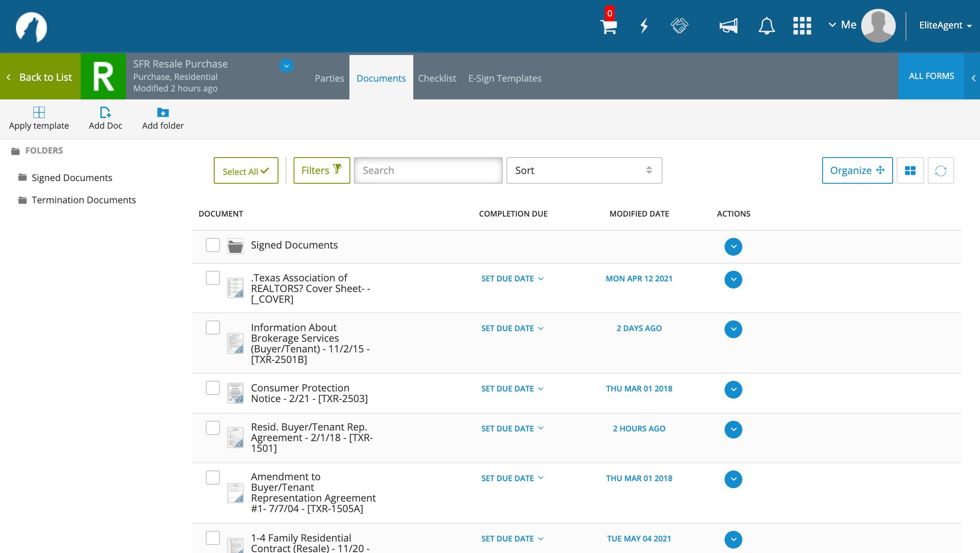Click the Add folder icon

pos(163,112)
